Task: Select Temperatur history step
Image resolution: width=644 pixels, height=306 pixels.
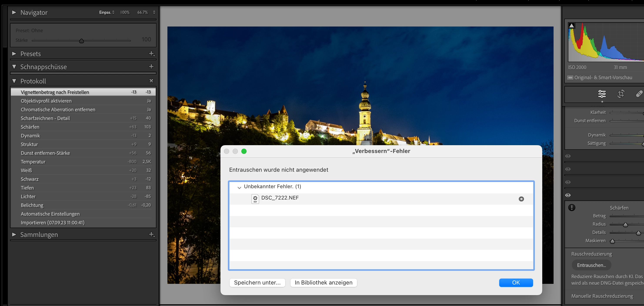Action: point(33,162)
